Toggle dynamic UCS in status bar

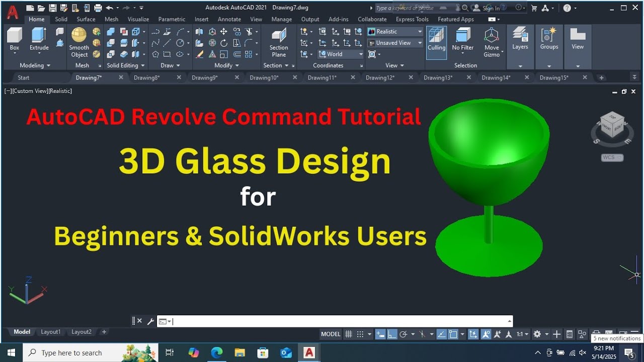click(x=473, y=334)
